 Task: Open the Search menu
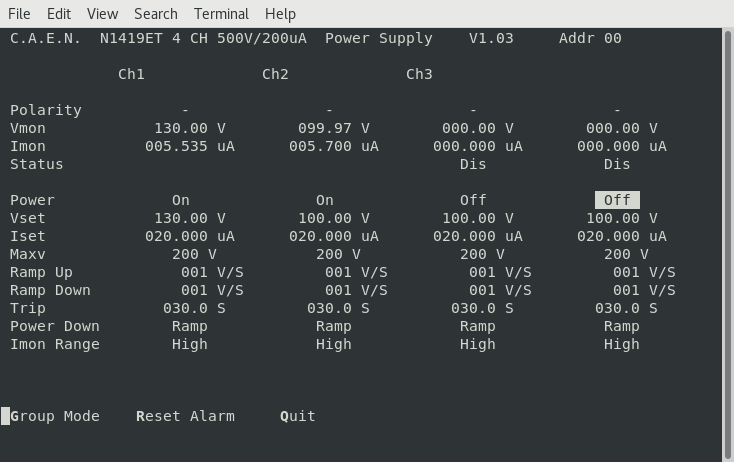[156, 14]
